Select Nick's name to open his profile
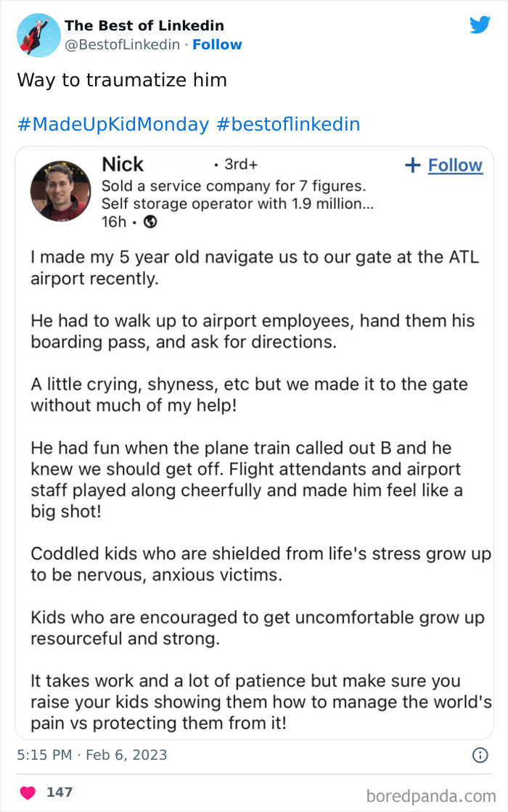This screenshot has width=508, height=812. point(123,164)
